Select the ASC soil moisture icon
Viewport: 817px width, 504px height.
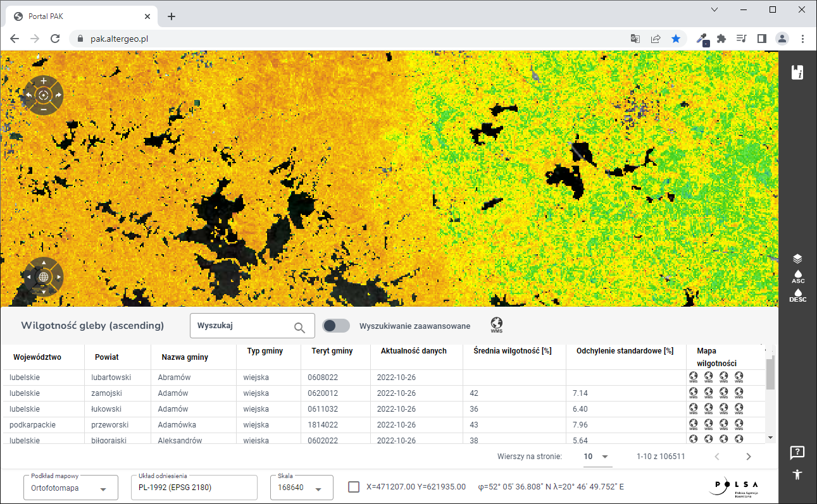point(797,276)
